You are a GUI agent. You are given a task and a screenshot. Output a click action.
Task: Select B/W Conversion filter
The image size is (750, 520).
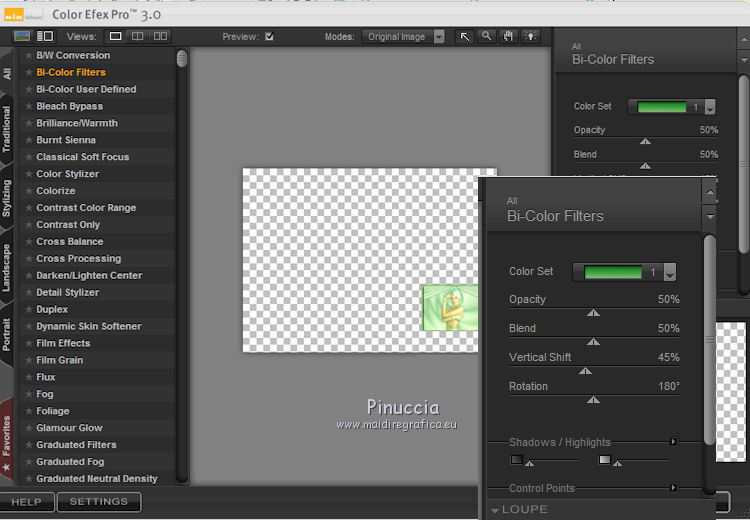tap(73, 55)
